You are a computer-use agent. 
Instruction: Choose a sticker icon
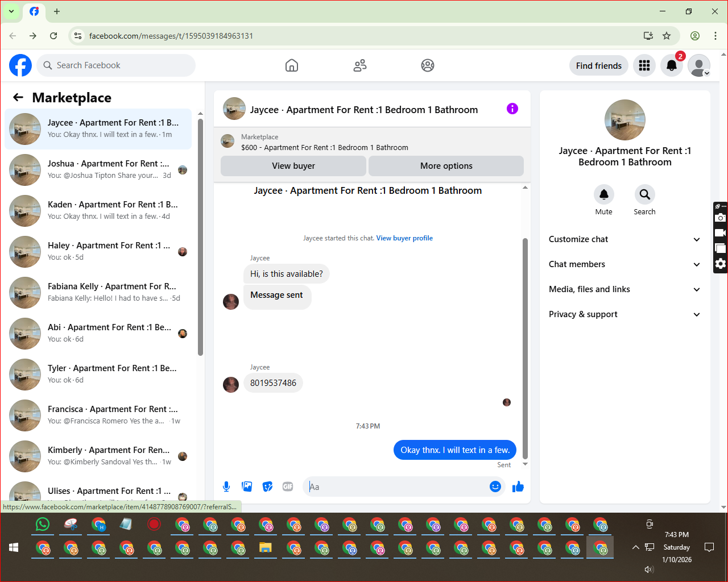pos(267,487)
